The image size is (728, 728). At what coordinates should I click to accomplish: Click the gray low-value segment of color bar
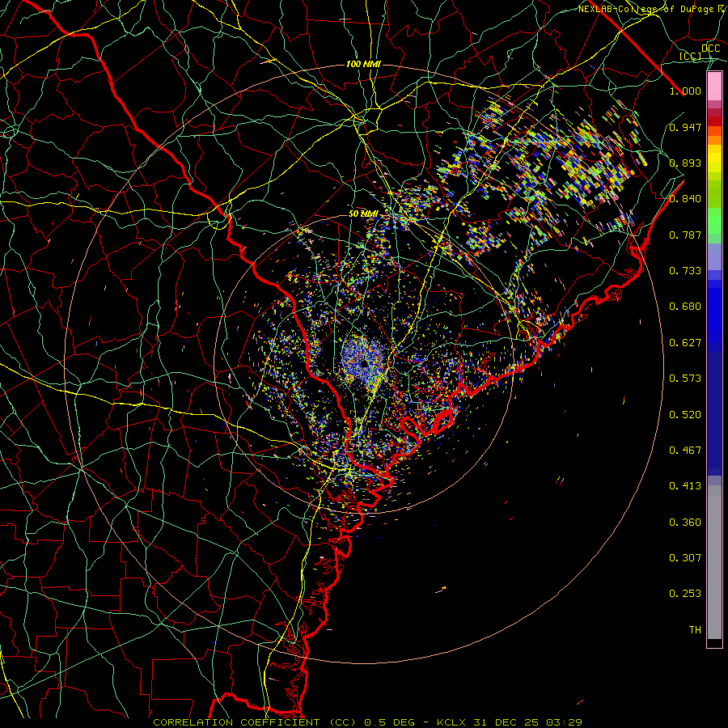(714, 562)
